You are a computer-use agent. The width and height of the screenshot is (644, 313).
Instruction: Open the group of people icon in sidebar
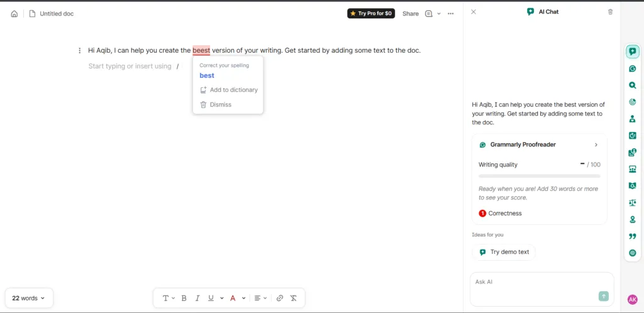[633, 169]
